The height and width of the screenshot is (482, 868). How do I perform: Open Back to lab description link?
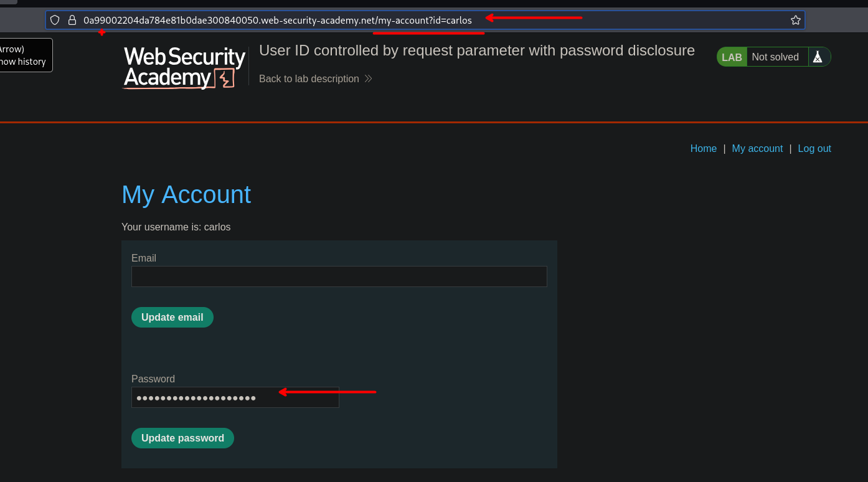coord(309,79)
